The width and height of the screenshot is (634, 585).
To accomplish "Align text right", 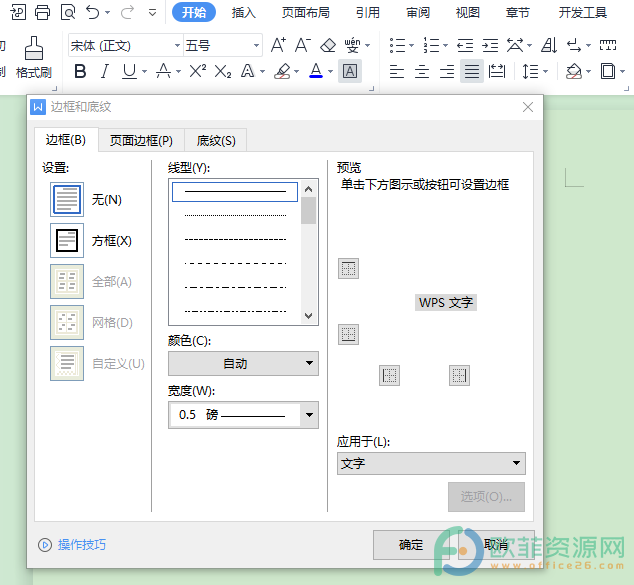I will [x=447, y=72].
